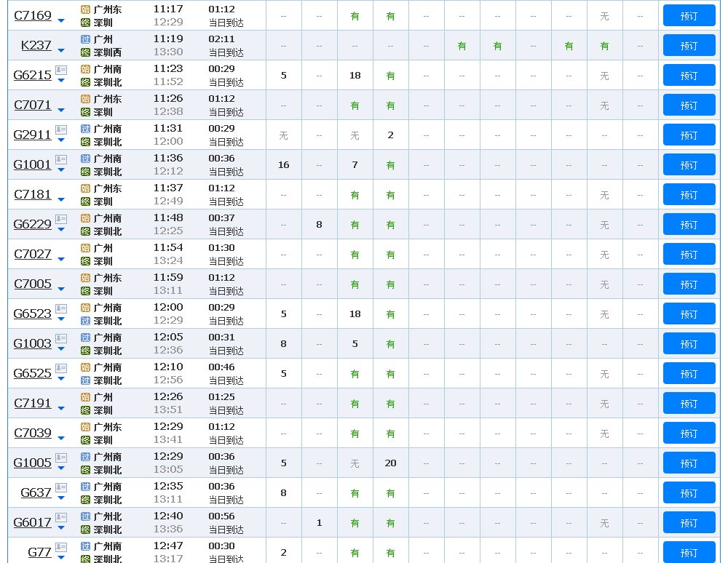Image resolution: width=728 pixels, height=563 pixels.
Task: Click the ID card icon beside G1001
Action: point(61,159)
